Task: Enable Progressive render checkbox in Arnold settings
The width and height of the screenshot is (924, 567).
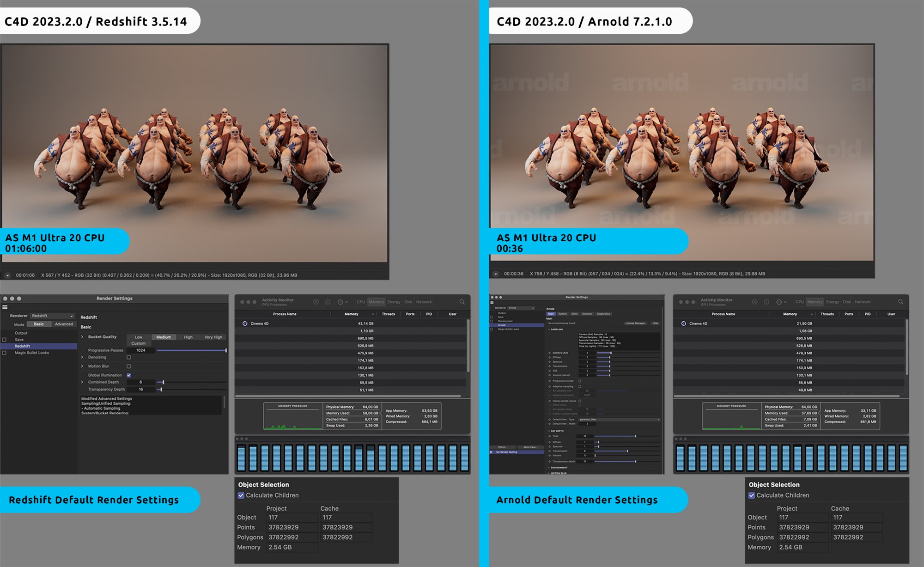Action: tap(580, 381)
